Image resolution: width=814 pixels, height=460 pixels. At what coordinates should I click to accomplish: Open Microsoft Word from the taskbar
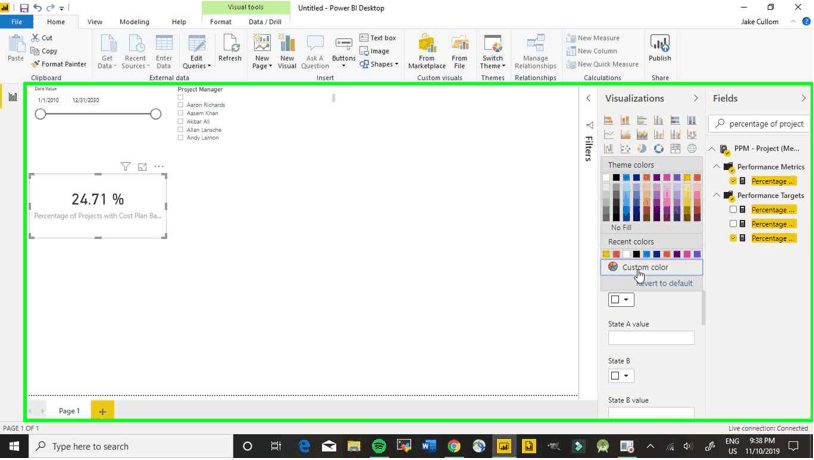pos(429,446)
